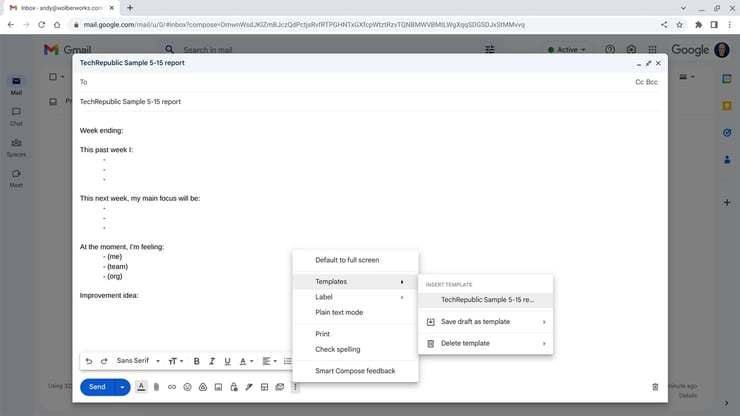Bookmark this page with the star icon

click(679, 25)
